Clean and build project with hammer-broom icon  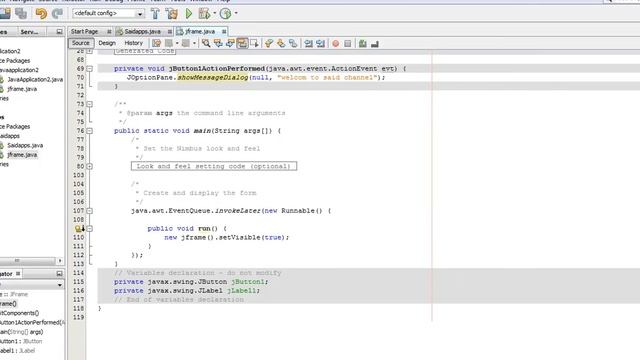point(171,13)
